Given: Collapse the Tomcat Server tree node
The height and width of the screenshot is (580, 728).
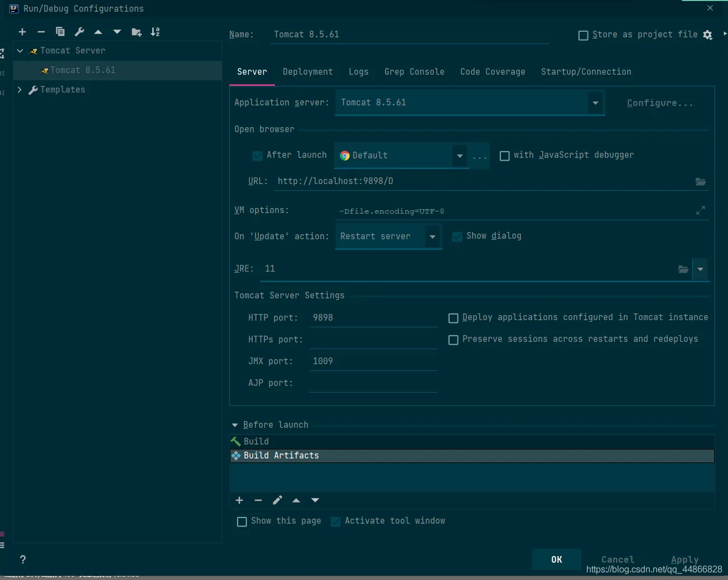Looking at the screenshot, I should click(x=20, y=51).
